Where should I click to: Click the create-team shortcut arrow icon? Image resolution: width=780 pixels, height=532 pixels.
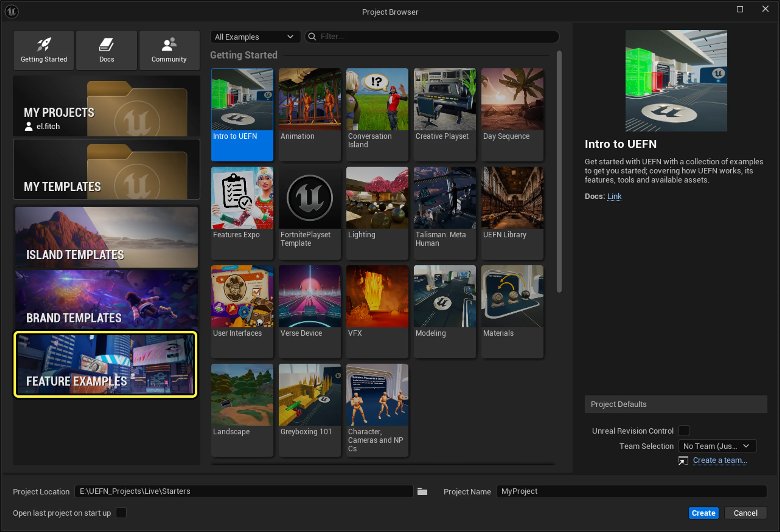tap(683, 461)
